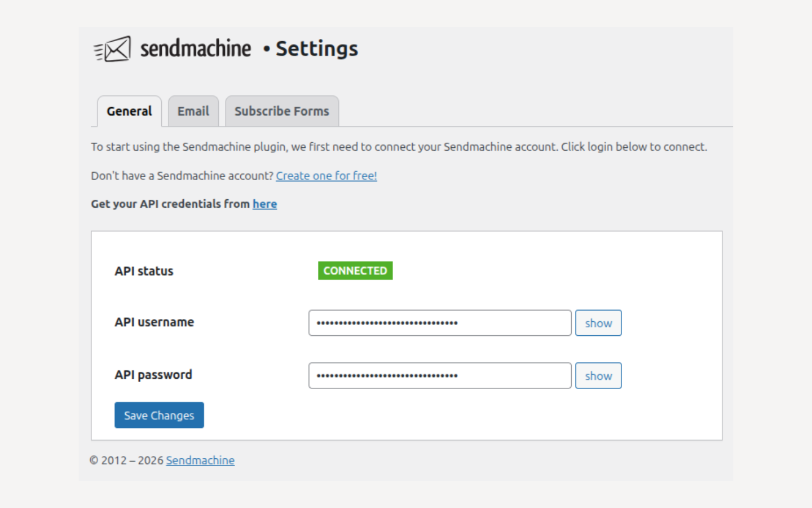Viewport: 812px width, 508px height.
Task: Click the green CONNECTED status badge
Action: (x=355, y=271)
